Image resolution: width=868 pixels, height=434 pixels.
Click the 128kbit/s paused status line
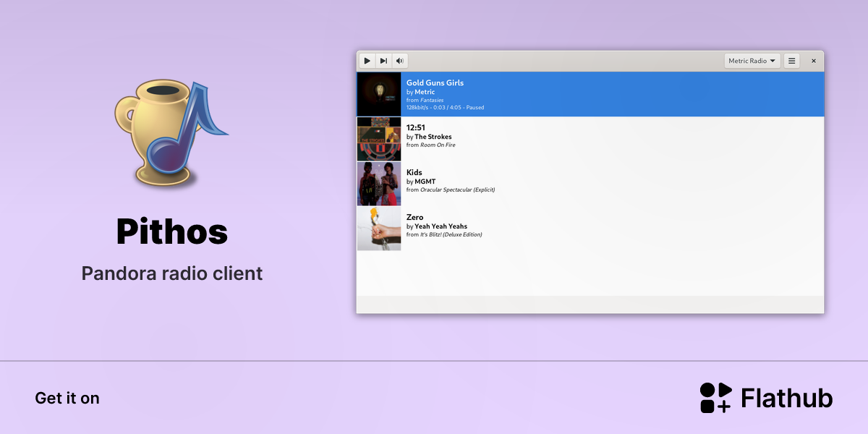click(x=446, y=108)
